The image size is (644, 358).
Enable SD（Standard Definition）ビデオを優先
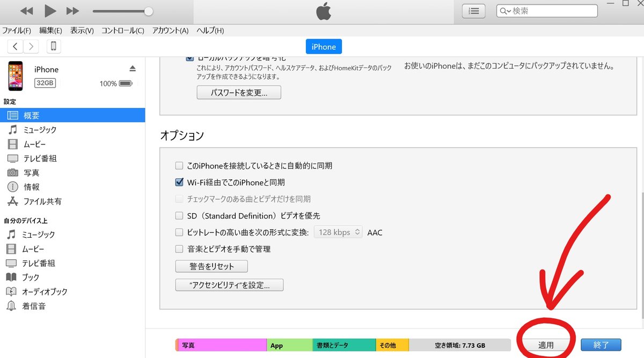(x=179, y=216)
